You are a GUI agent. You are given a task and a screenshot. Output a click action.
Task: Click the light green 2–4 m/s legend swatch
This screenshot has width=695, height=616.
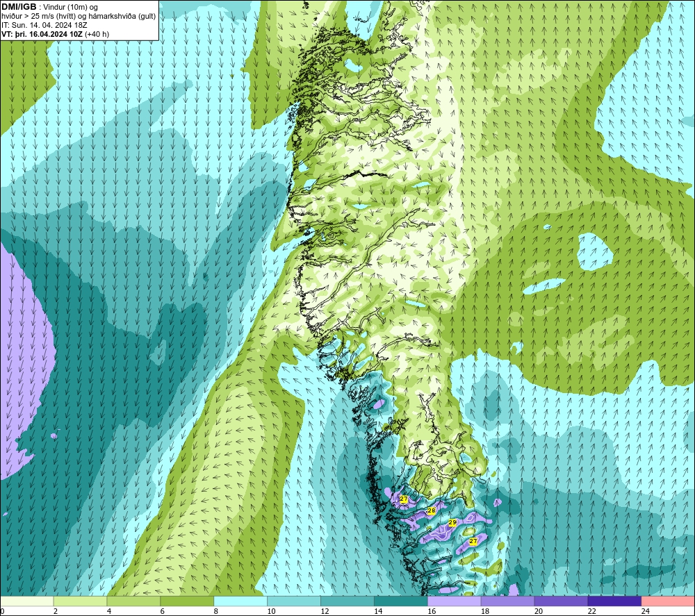tap(80, 601)
